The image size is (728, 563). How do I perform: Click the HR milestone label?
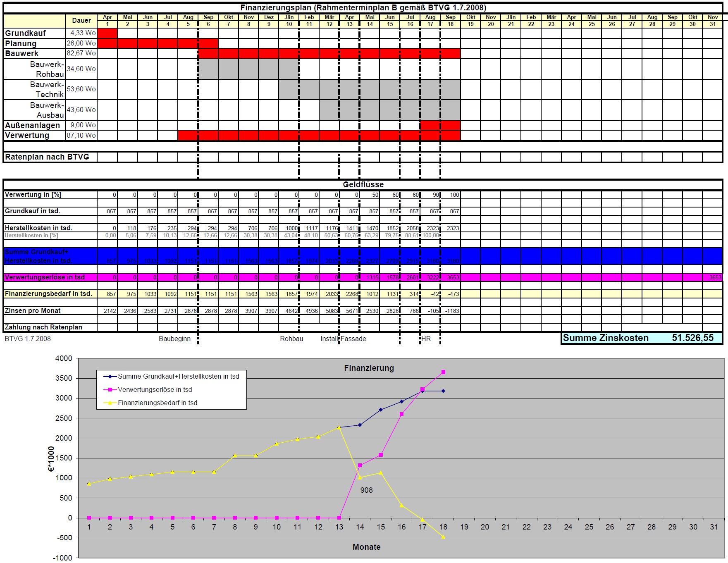(x=426, y=339)
